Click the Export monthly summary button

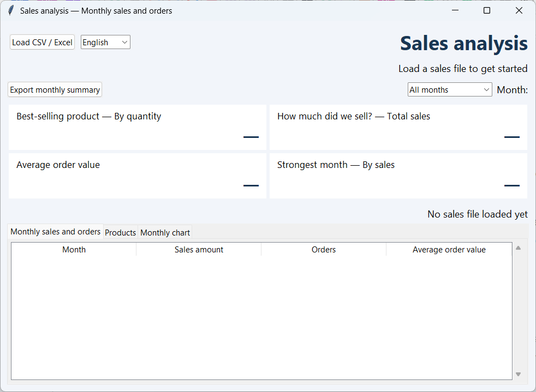[x=55, y=90]
